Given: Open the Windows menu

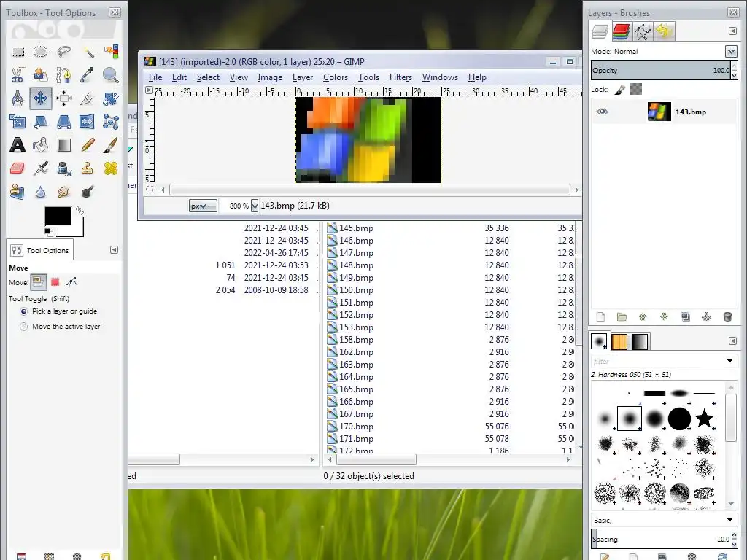Looking at the screenshot, I should tap(440, 77).
